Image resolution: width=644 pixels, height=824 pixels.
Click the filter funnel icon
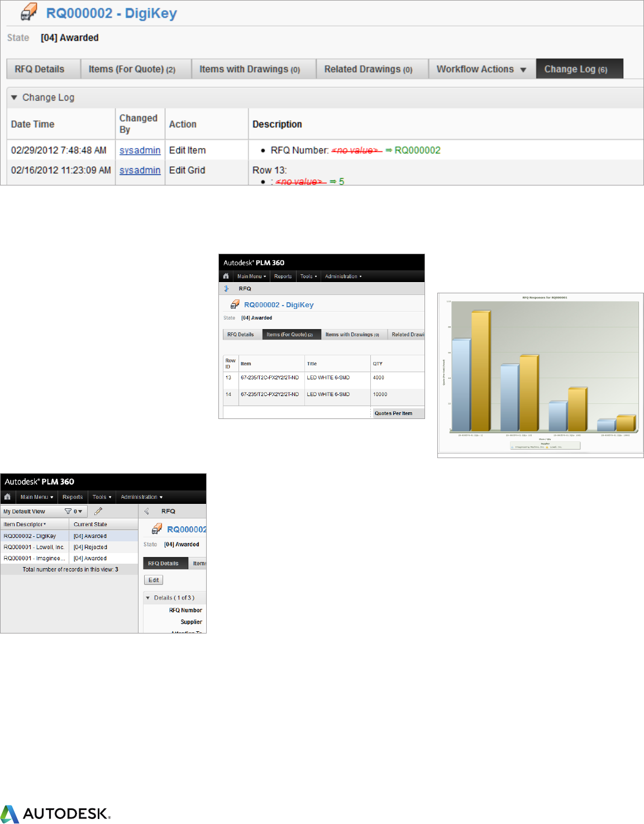click(x=68, y=511)
